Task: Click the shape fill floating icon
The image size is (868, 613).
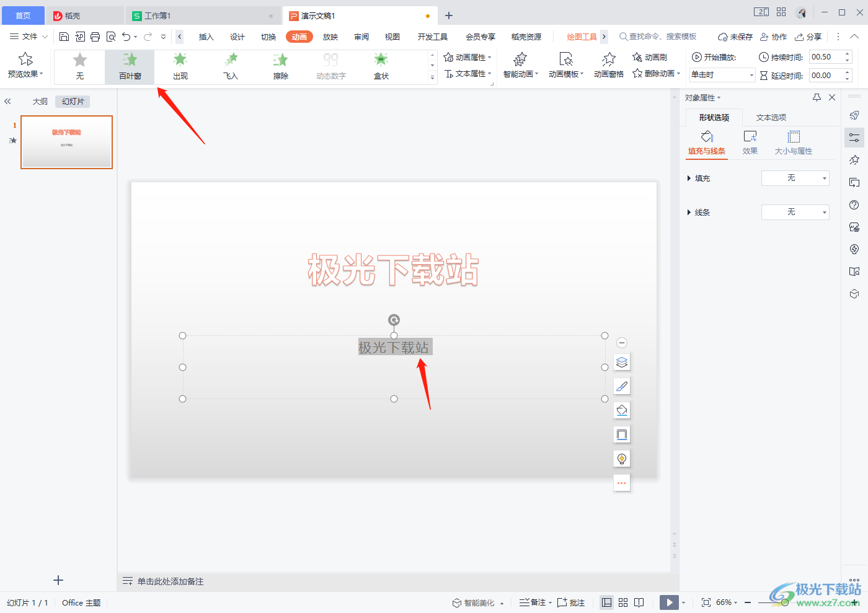Action: (x=622, y=410)
